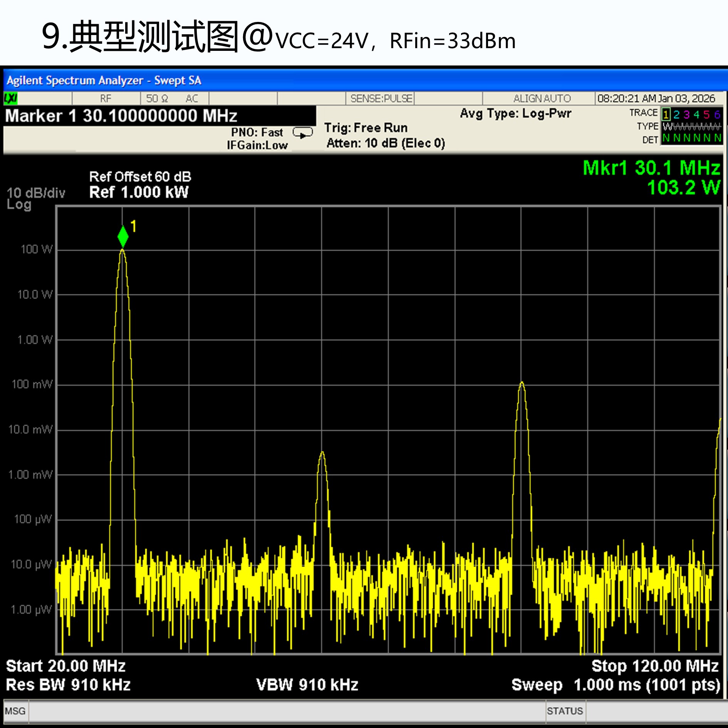Select trace number 3 indicator
Image resolution: width=728 pixels, height=728 pixels.
coord(686,114)
